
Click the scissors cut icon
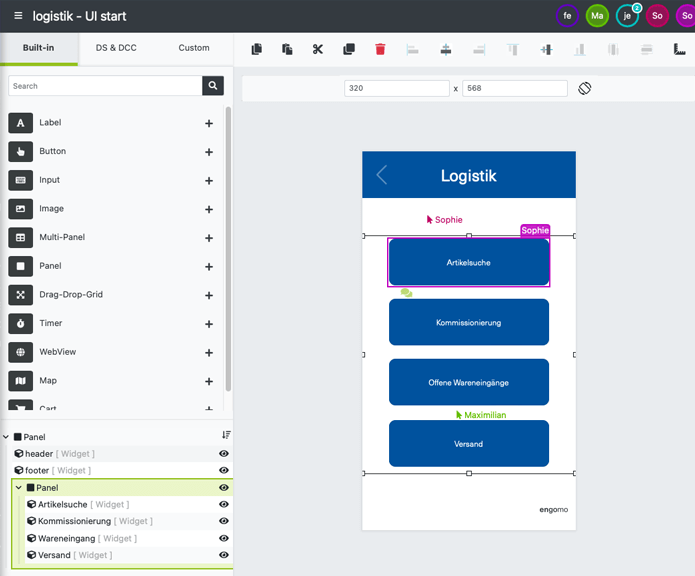click(318, 49)
